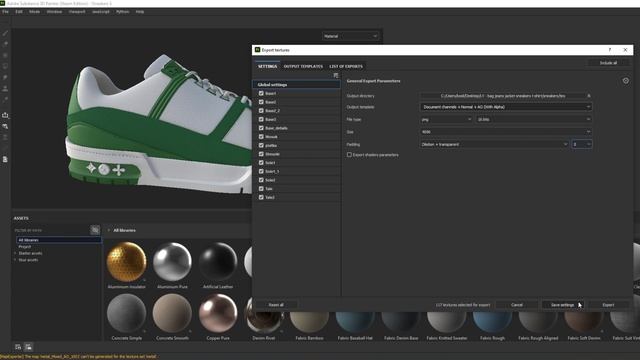Viewport: 640px width, 360px height.
Task: Select the Global settings row
Action: 296,84
